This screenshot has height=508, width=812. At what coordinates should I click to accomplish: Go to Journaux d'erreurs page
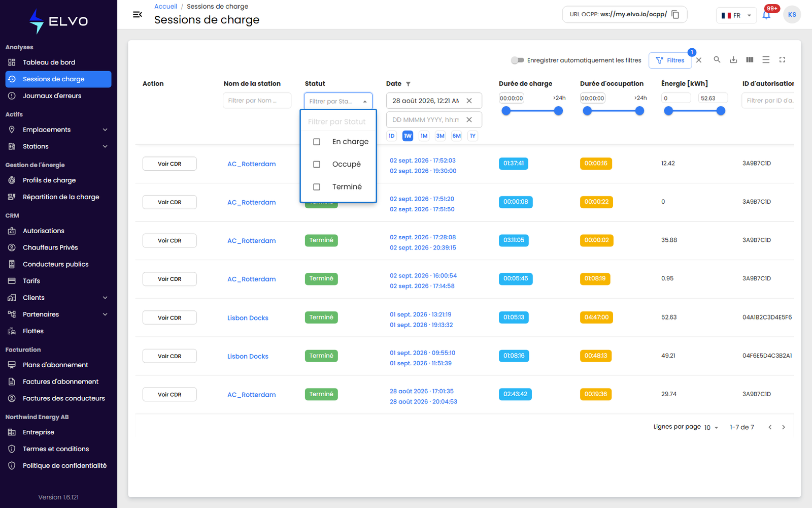58,96
